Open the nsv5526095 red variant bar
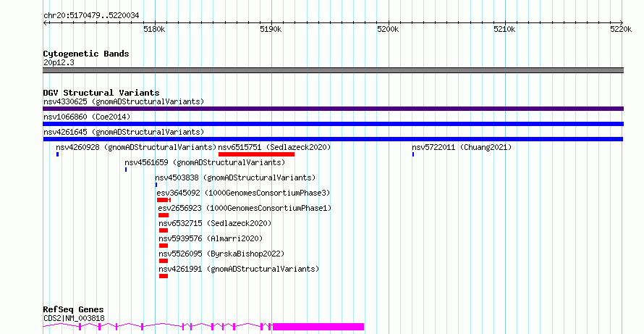This screenshot has height=334, width=644. click(164, 261)
